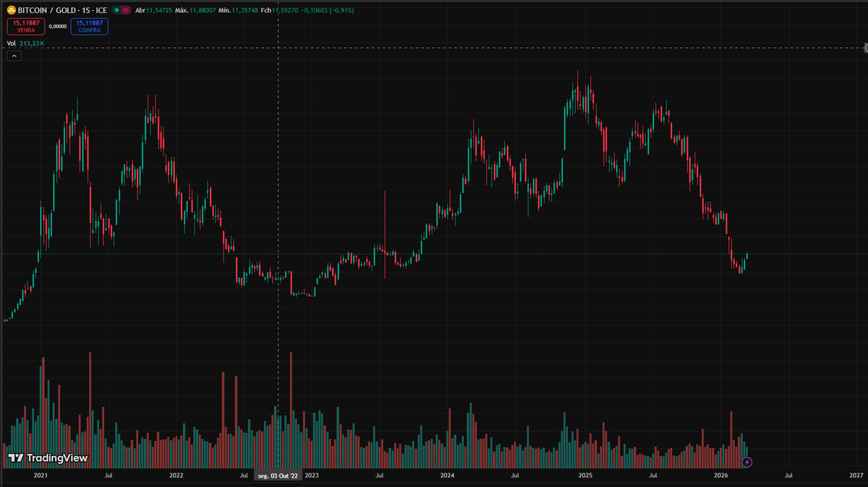The image size is (868, 487).
Task: Click the red VENDA sell button
Action: coord(26,27)
